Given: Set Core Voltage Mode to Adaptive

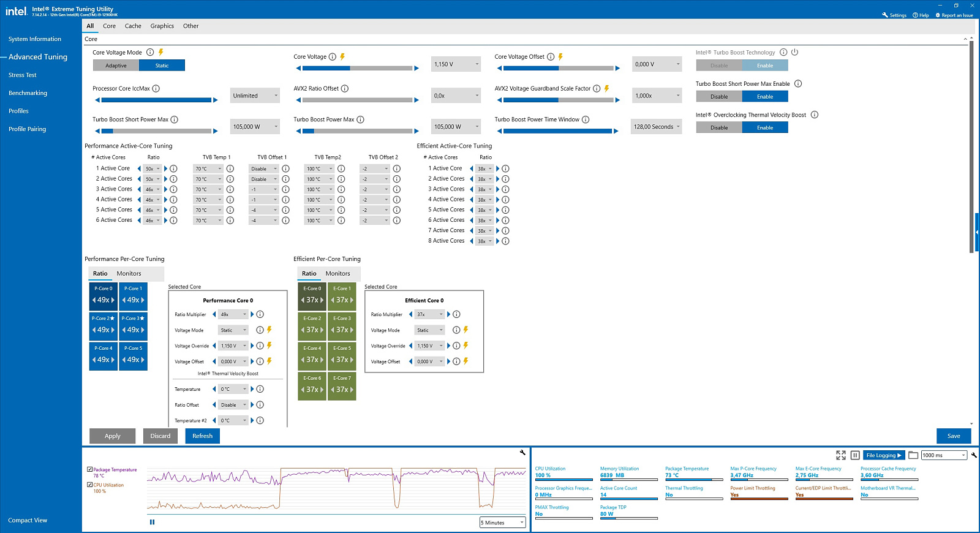Looking at the screenshot, I should 116,66.
